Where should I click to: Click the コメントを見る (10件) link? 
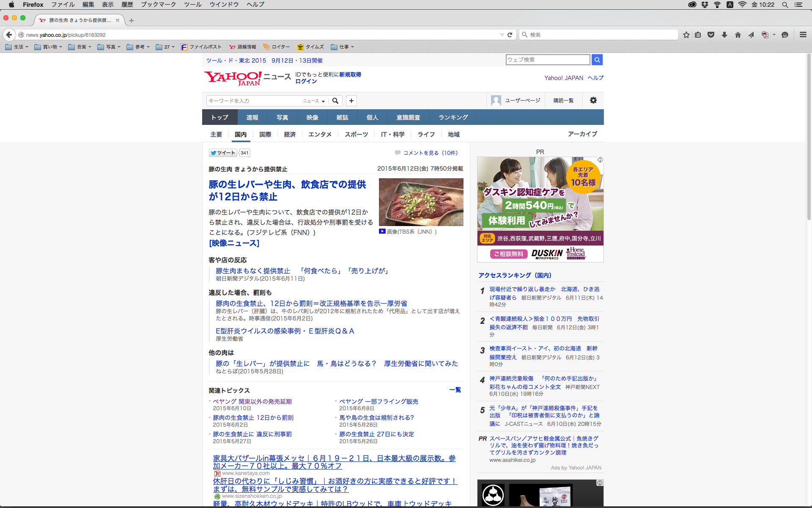click(x=430, y=153)
